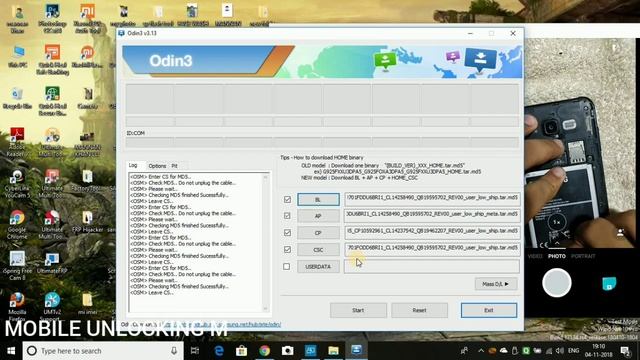Open Task View from the taskbar
640x360 pixels.
(x=195, y=351)
